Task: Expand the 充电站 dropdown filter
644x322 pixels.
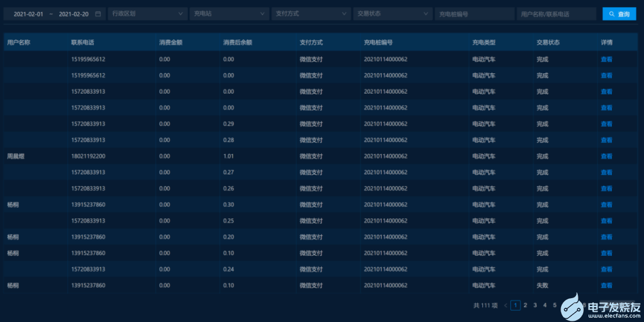Action: coord(229,14)
